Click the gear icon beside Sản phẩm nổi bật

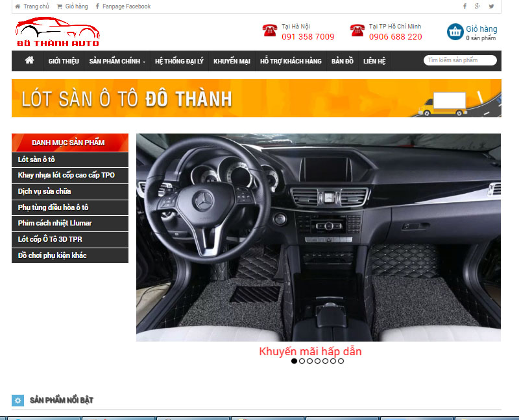click(x=18, y=401)
